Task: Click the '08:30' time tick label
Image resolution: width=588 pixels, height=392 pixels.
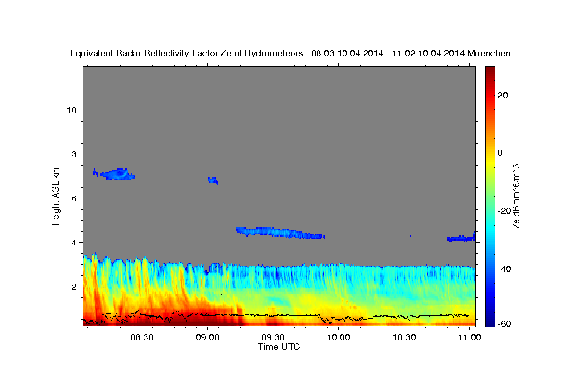Action: point(142,338)
